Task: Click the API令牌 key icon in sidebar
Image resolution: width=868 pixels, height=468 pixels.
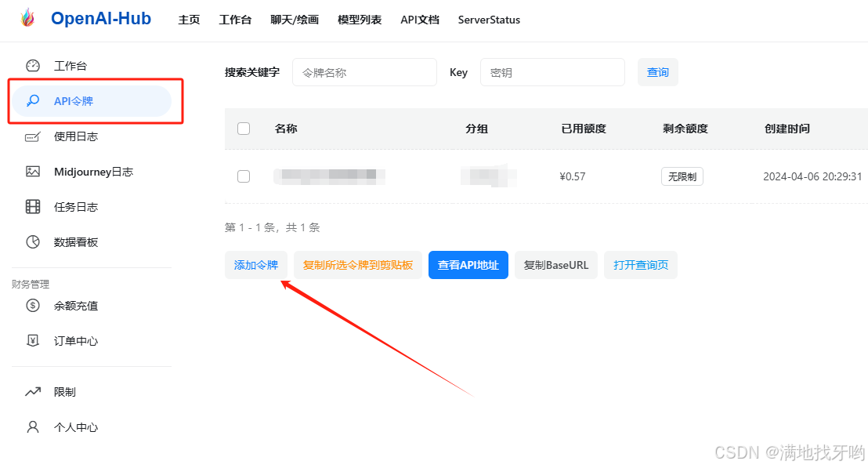Action: click(33, 101)
